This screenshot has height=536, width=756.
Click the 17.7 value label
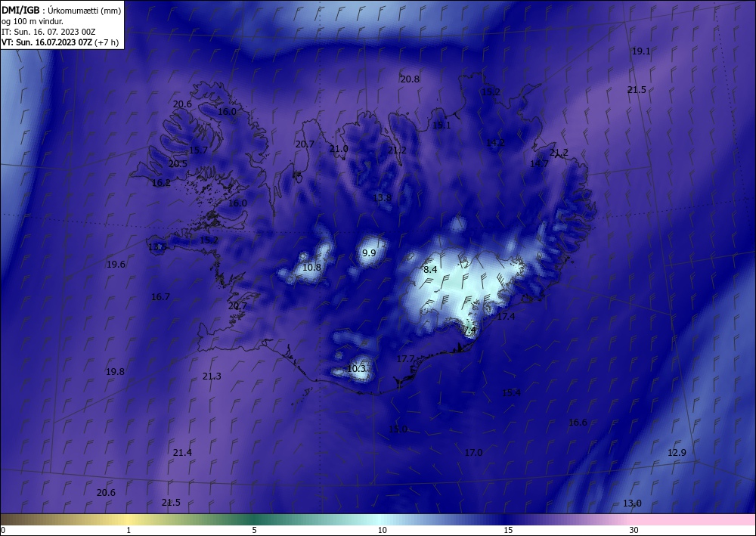click(x=405, y=359)
